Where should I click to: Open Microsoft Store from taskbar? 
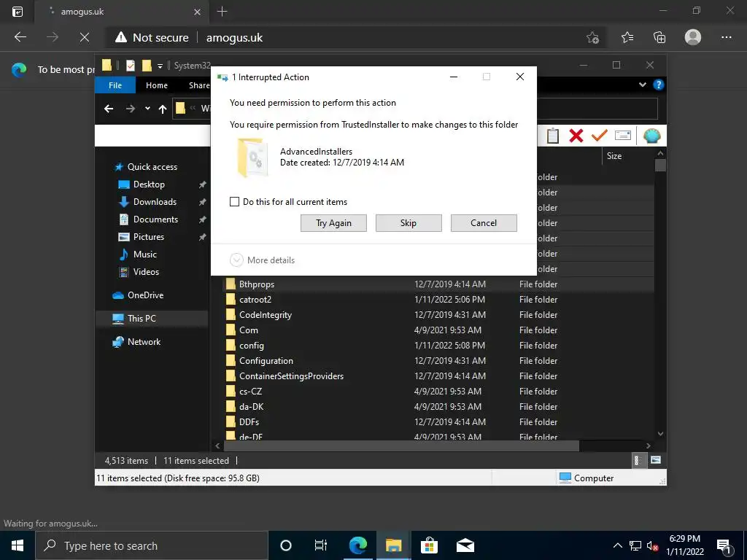click(x=429, y=545)
